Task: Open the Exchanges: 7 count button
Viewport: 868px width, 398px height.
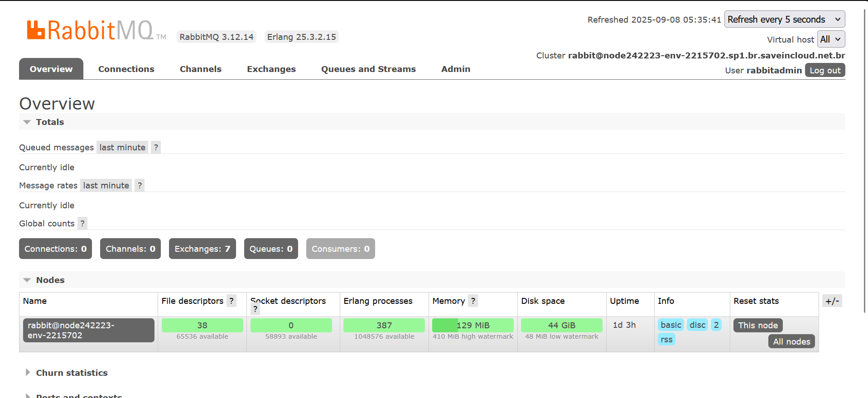Action: click(x=203, y=249)
